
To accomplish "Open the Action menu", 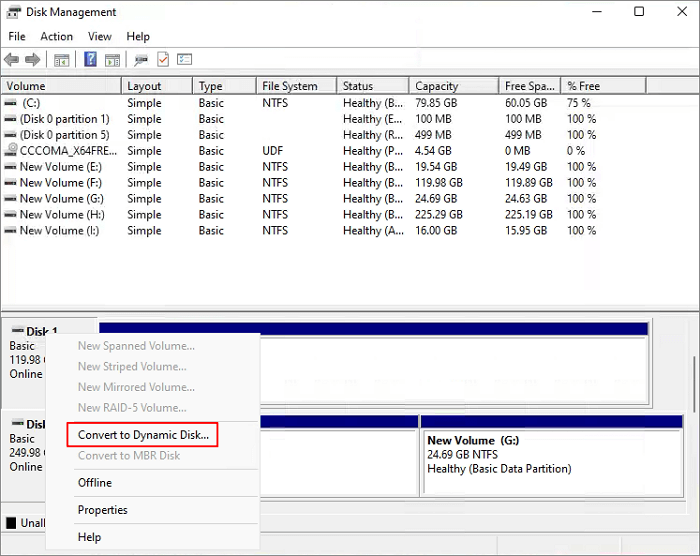I will 56,37.
